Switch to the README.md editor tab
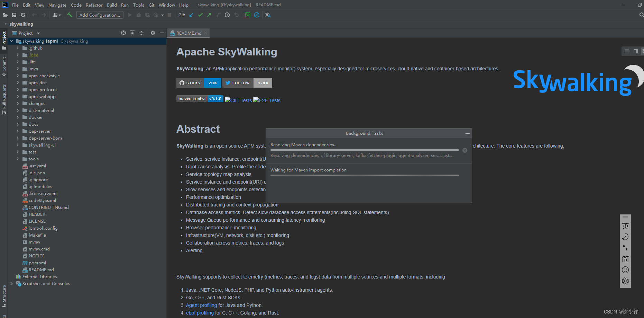 click(x=188, y=33)
